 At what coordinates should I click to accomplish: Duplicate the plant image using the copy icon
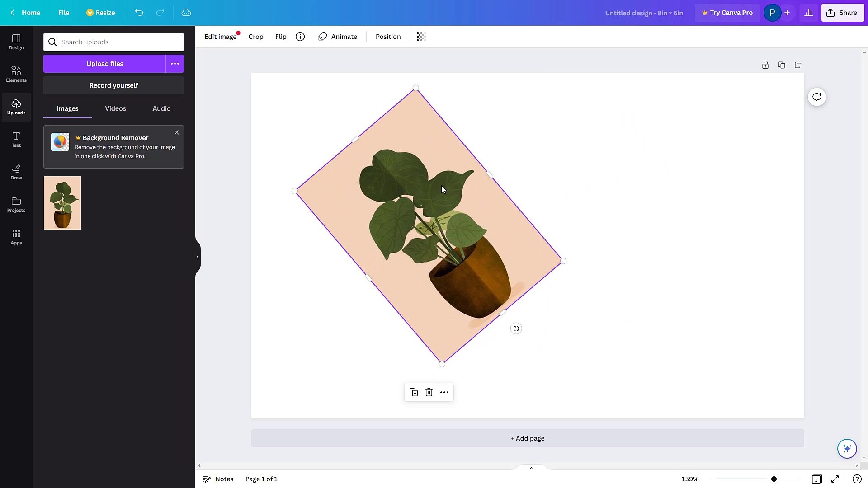(413, 392)
